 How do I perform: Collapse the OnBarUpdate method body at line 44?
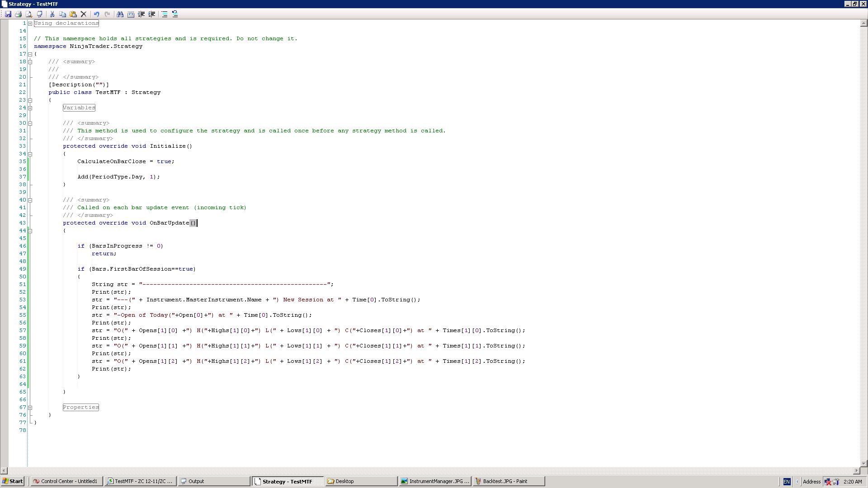pos(30,231)
